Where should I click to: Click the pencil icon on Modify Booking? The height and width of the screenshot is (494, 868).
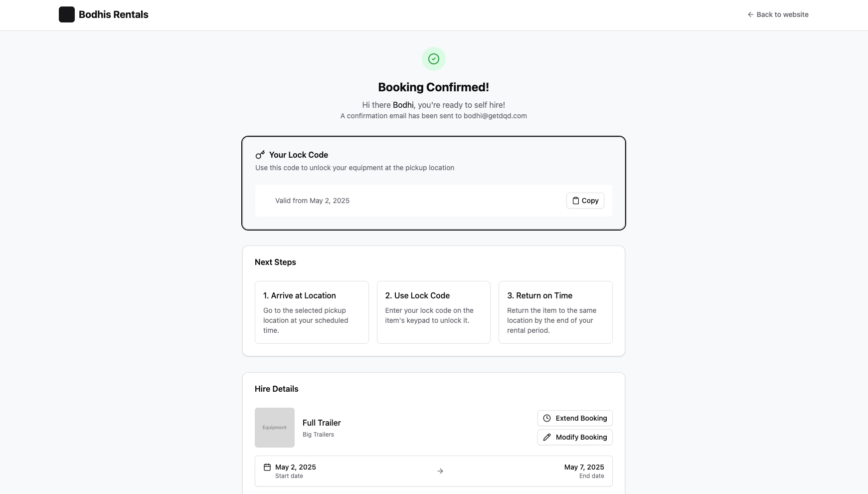[x=547, y=437]
